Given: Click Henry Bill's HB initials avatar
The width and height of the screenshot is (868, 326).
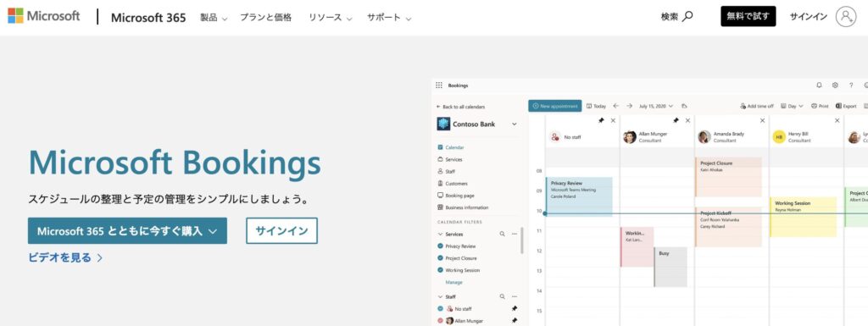Looking at the screenshot, I should (x=779, y=136).
